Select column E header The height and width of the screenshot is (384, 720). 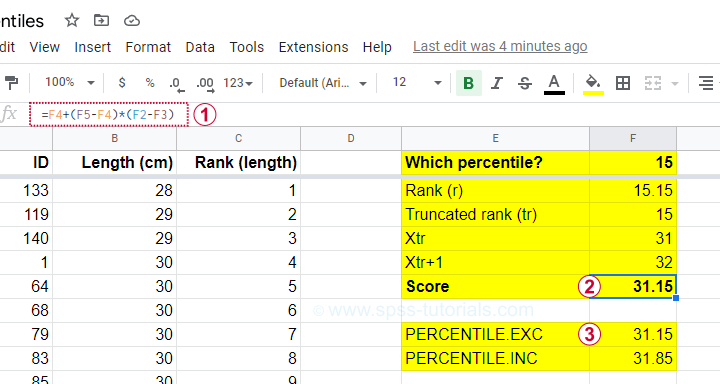[x=495, y=138]
